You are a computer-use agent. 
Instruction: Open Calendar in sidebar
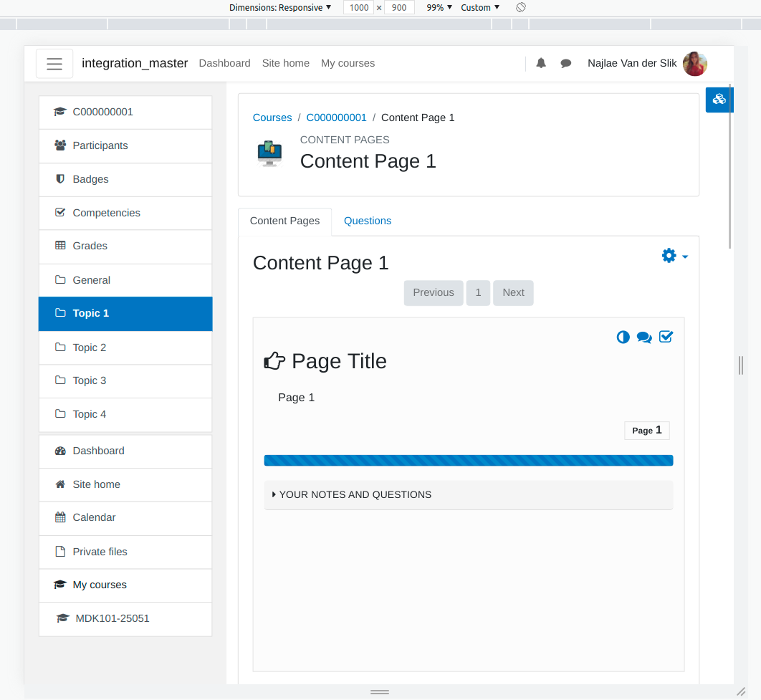125,517
